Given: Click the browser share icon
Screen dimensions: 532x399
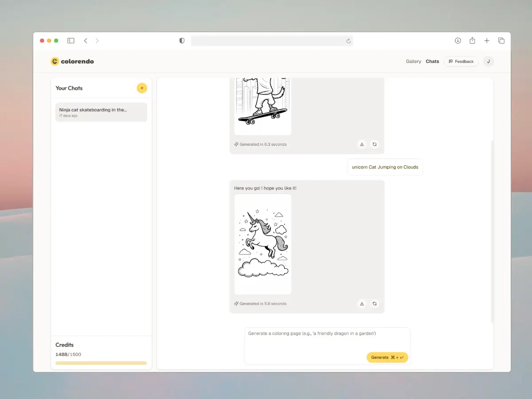Looking at the screenshot, I should tap(472, 41).
